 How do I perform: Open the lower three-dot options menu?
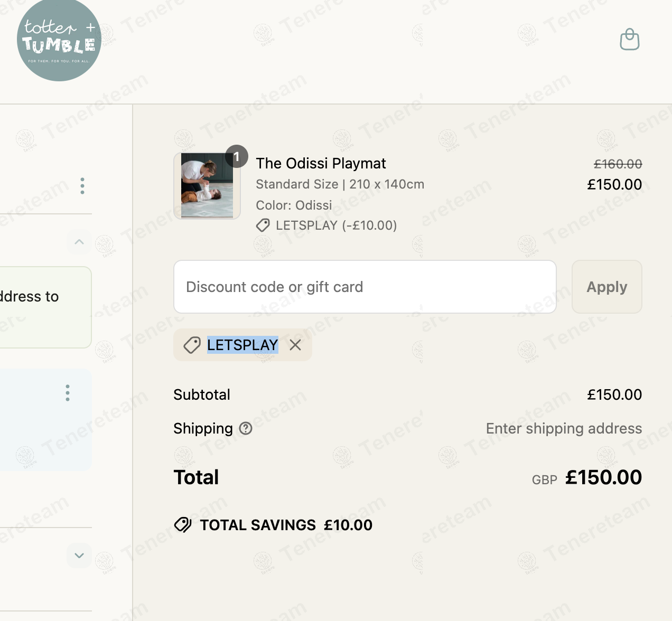point(68,393)
